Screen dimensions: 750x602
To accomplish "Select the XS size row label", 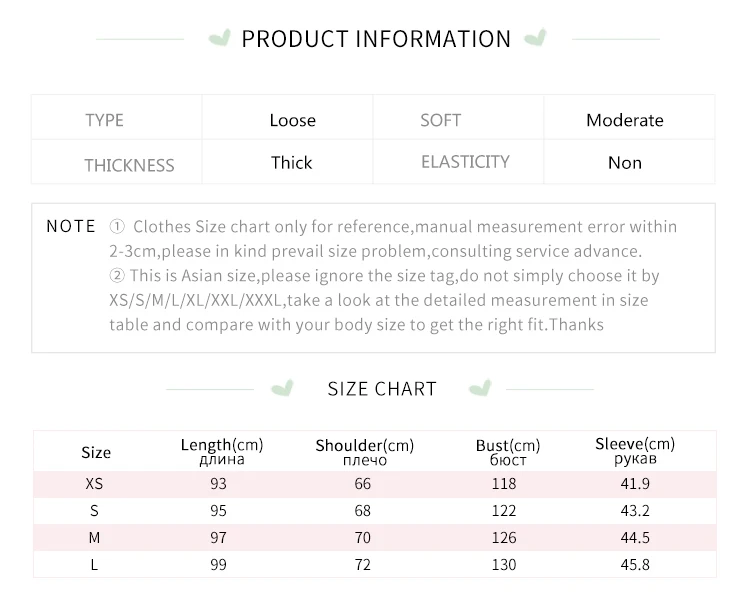I will (x=94, y=484).
